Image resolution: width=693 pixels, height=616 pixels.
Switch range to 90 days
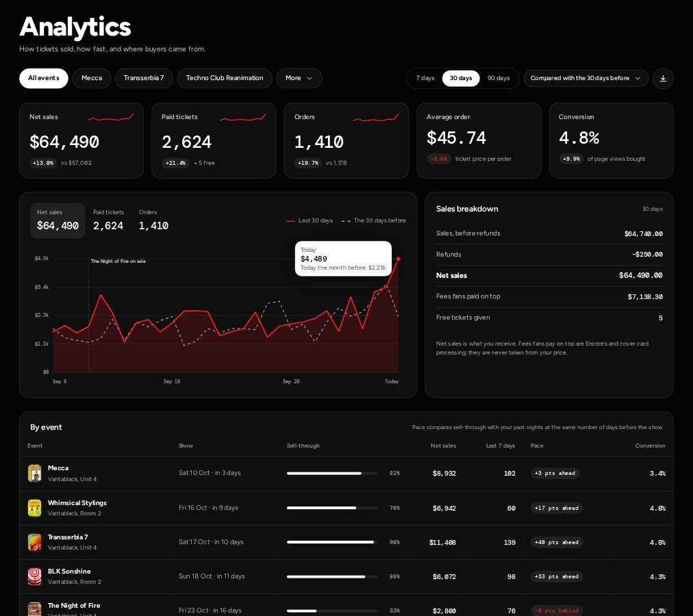[498, 78]
